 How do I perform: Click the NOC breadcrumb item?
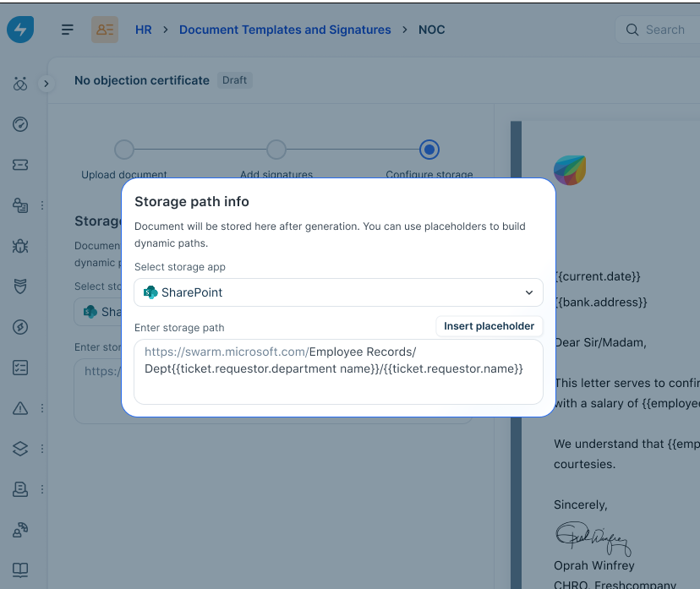pos(431,30)
